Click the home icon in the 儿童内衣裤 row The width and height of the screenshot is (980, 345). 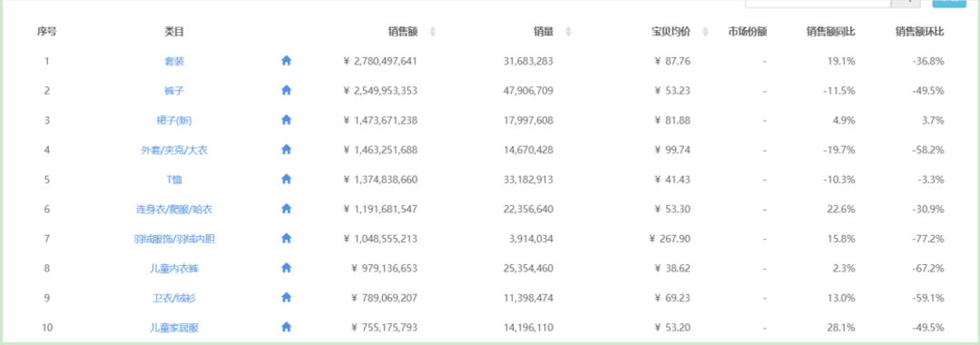click(286, 268)
